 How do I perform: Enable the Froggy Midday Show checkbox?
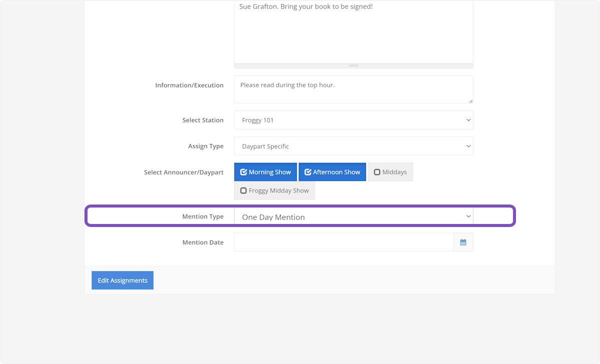274,190
